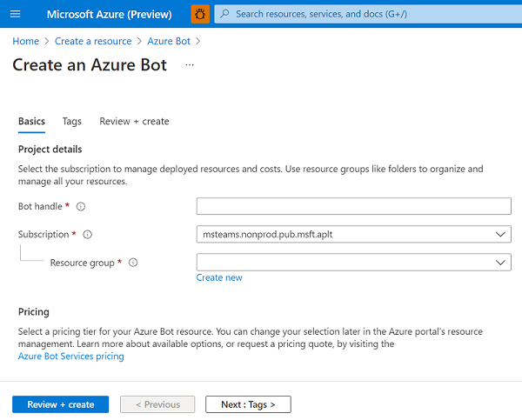Go to the Home breadcrumb
The width and height of the screenshot is (522, 420).
[25, 41]
